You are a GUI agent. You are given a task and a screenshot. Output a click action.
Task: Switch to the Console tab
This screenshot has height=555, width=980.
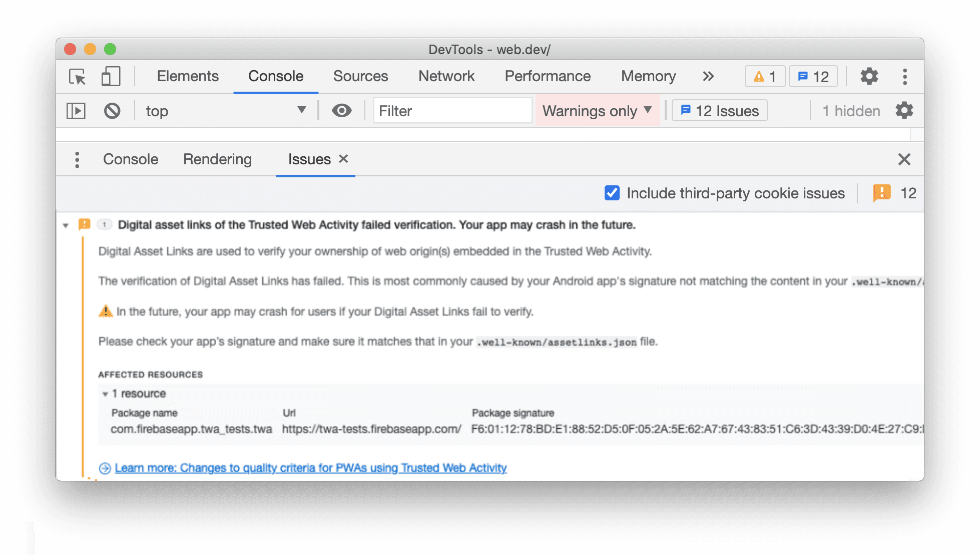pos(275,76)
